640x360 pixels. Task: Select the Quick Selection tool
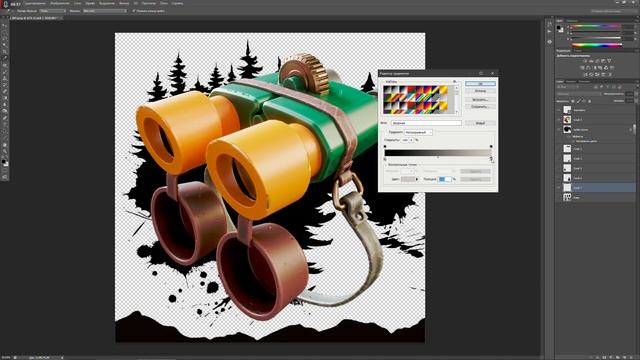click(x=4, y=45)
